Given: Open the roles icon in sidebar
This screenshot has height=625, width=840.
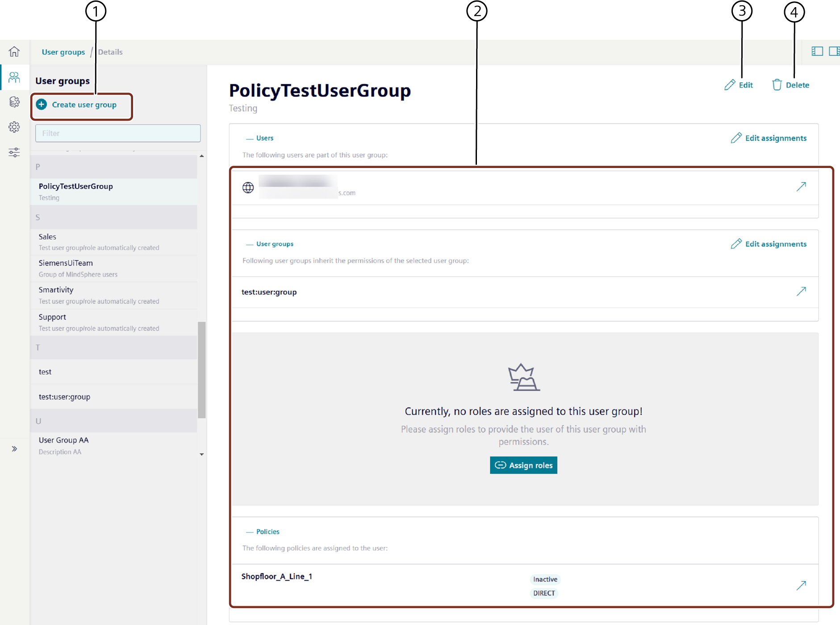Looking at the screenshot, I should (14, 102).
